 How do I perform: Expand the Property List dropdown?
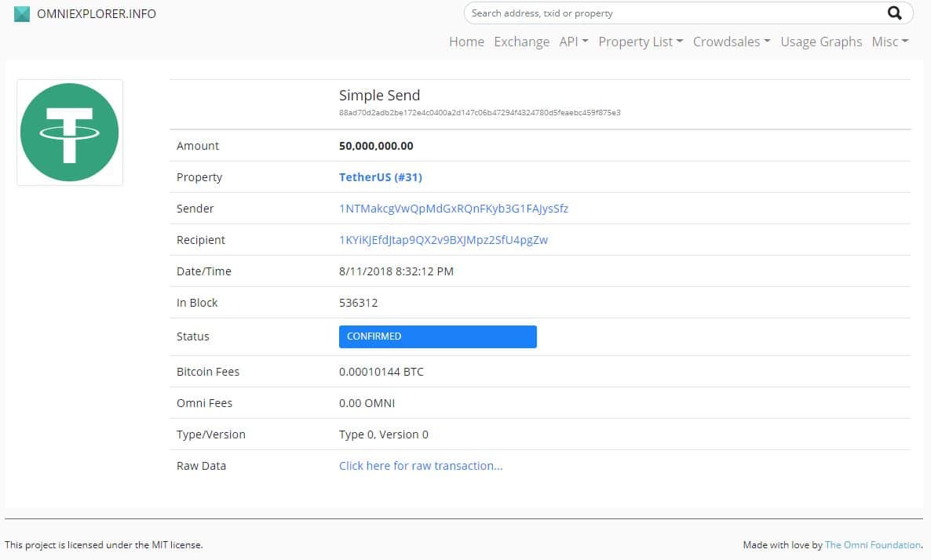click(x=640, y=42)
